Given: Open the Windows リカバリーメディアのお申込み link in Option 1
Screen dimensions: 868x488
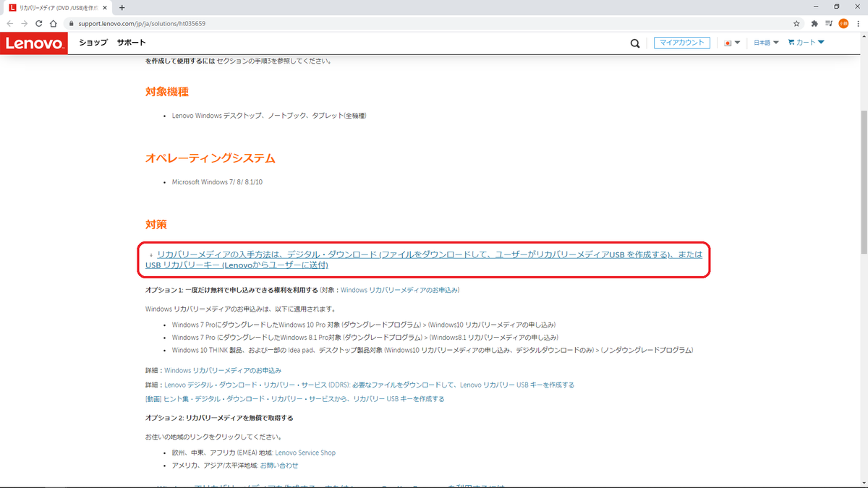Looking at the screenshot, I should click(x=399, y=290).
